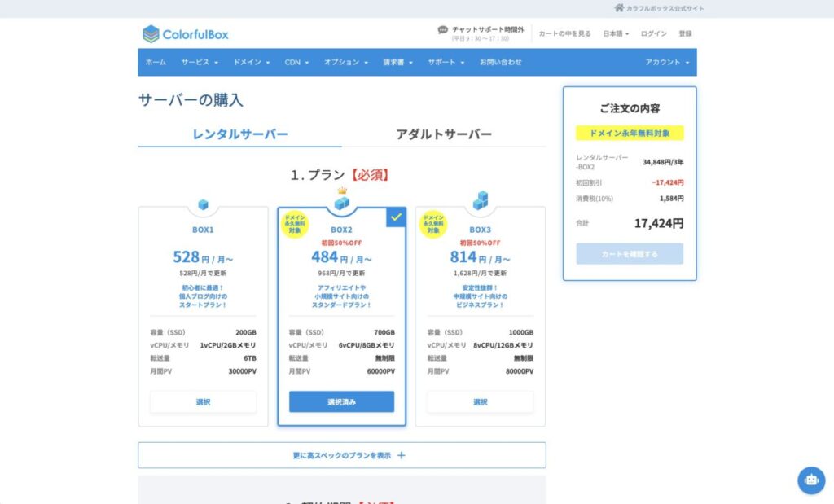Click the BOX2 crowned cube icon
Screen dimensions: 834x504
(x=341, y=202)
